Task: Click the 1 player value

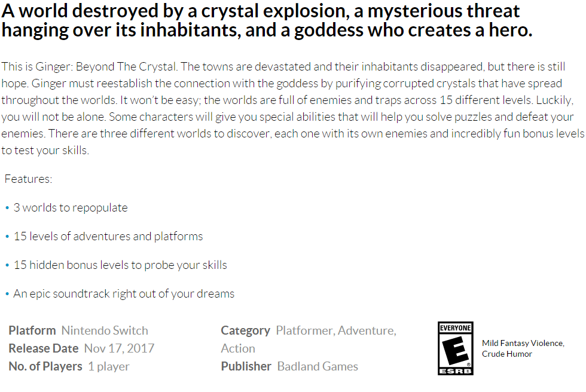Action: 108,366
